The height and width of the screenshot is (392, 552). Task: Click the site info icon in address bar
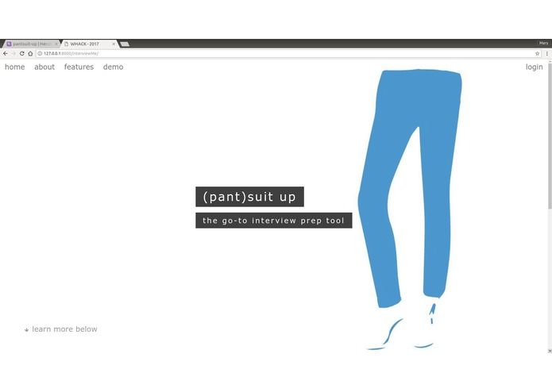click(40, 53)
